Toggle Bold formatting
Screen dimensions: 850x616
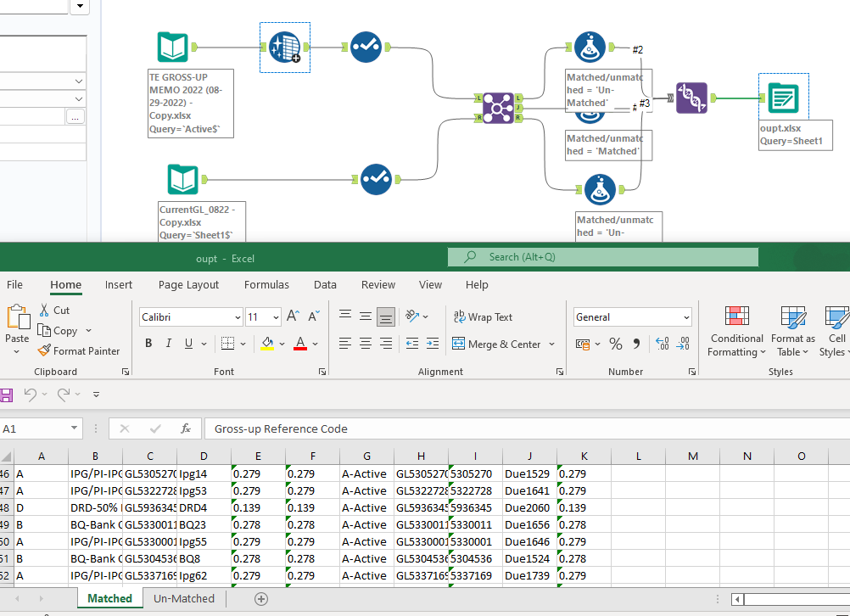click(x=148, y=343)
